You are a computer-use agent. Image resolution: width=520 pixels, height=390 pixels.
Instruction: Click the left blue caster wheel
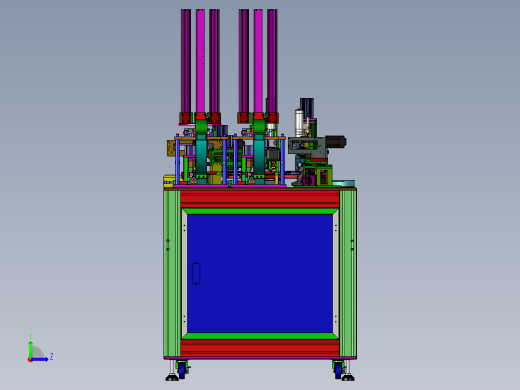coord(182,371)
